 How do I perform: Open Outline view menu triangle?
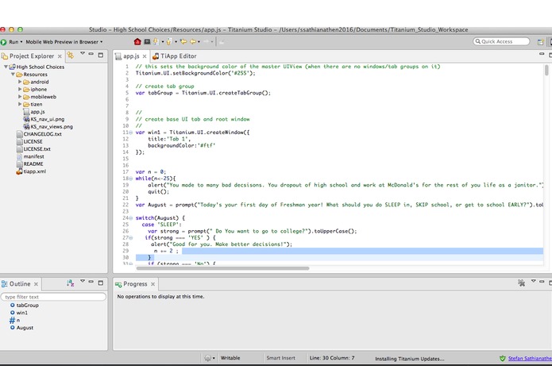(83, 281)
